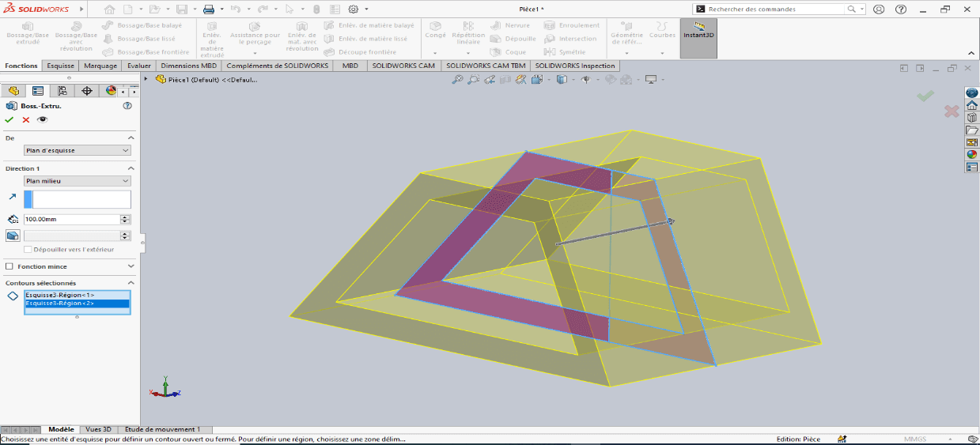Click the print icon in the top toolbar
Viewport: 980px width, 445px height.
coord(209,9)
